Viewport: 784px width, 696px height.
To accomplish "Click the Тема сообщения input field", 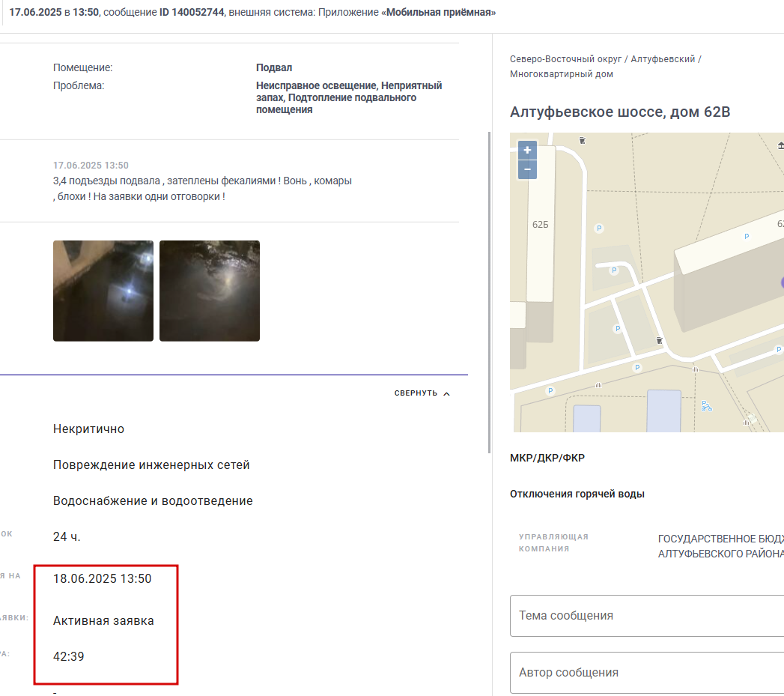I will [647, 615].
